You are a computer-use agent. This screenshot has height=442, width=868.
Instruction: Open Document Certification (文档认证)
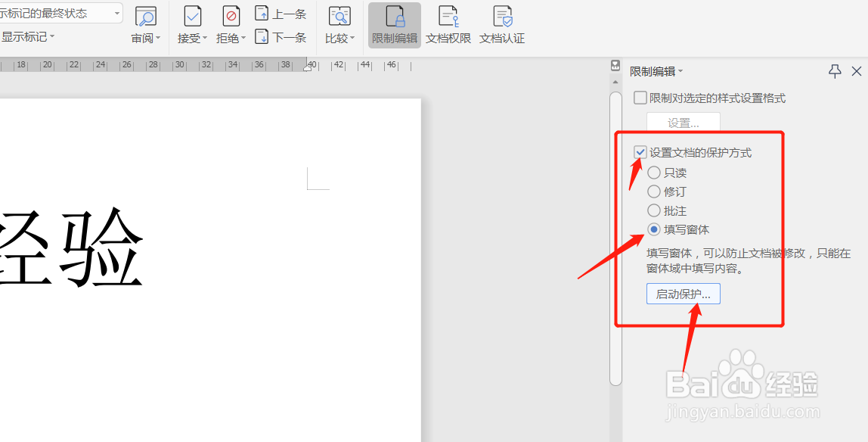(x=502, y=26)
